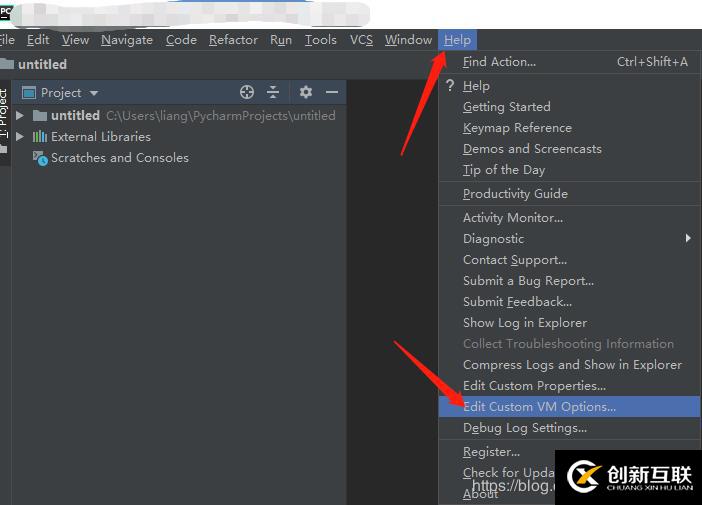Select Find Action menu entry

(x=569, y=62)
